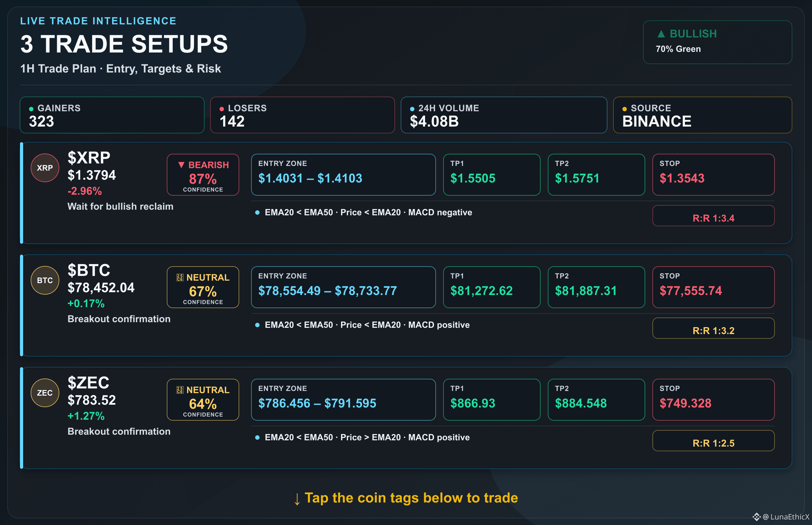The image size is (812, 525).
Task: Click BTC TP1 value $81,272.62
Action: (x=481, y=291)
